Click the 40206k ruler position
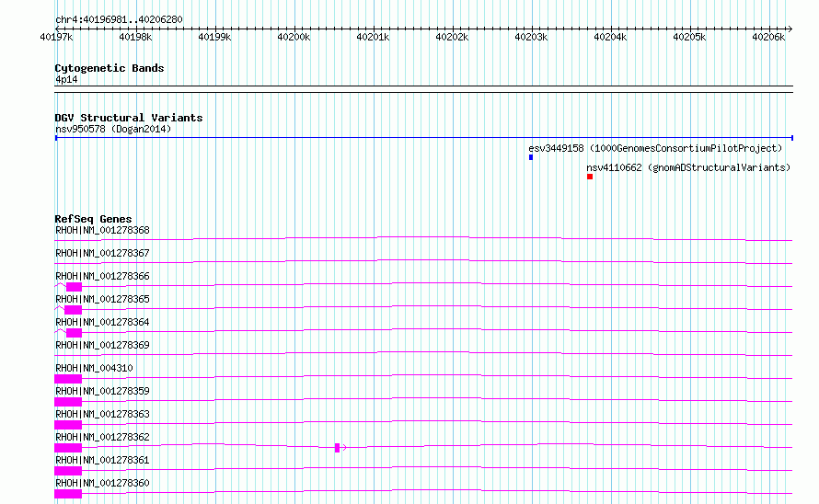This screenshot has height=504, width=819. (768, 37)
